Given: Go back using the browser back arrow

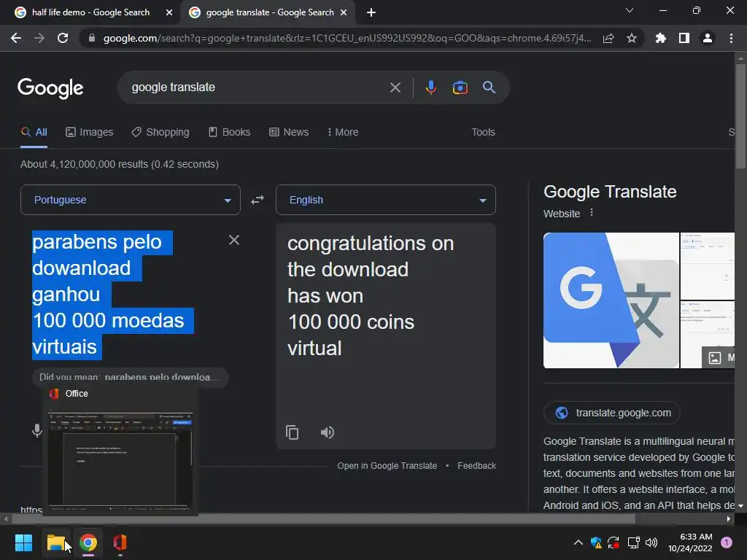Looking at the screenshot, I should tap(16, 38).
